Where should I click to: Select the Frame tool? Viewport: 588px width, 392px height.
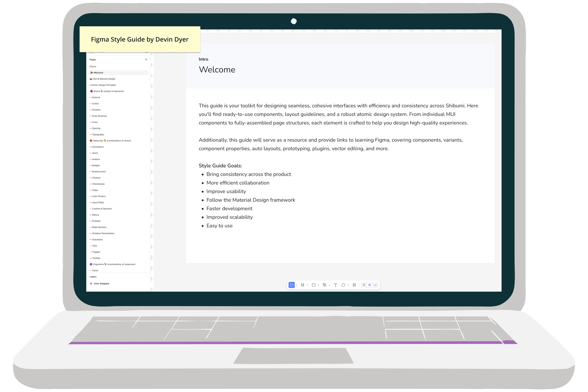pyautogui.click(x=303, y=285)
